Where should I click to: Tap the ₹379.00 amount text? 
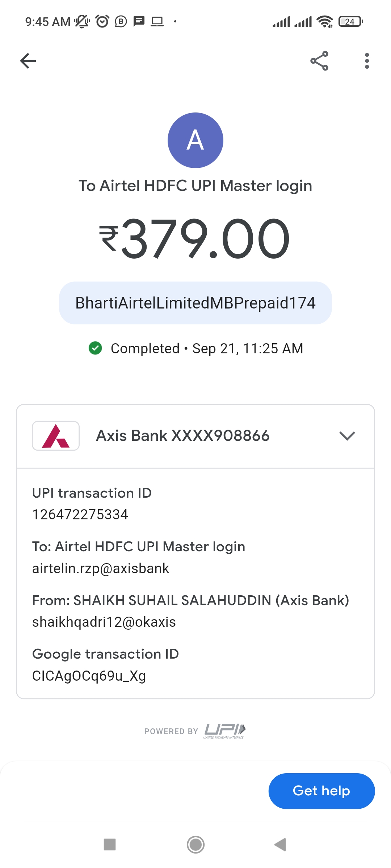pyautogui.click(x=195, y=239)
